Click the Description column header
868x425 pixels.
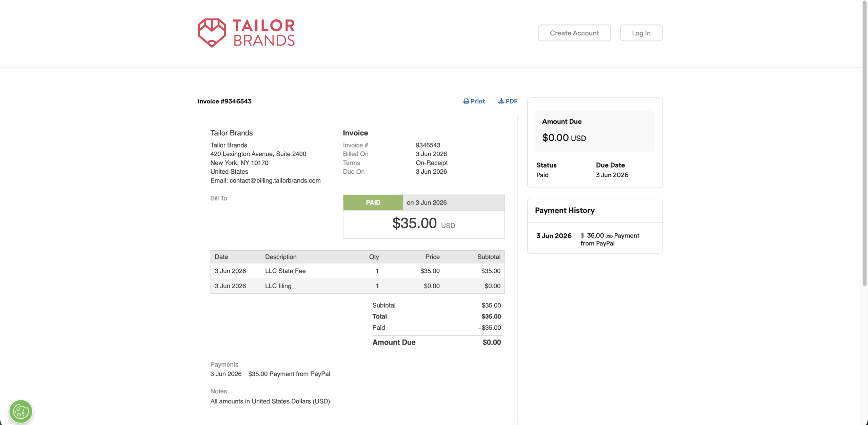[281, 257]
